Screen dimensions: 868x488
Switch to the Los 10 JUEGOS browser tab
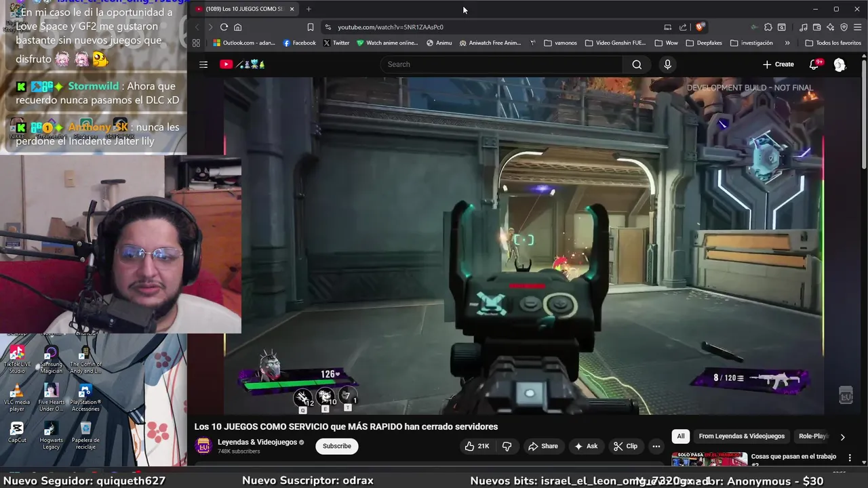(x=244, y=9)
